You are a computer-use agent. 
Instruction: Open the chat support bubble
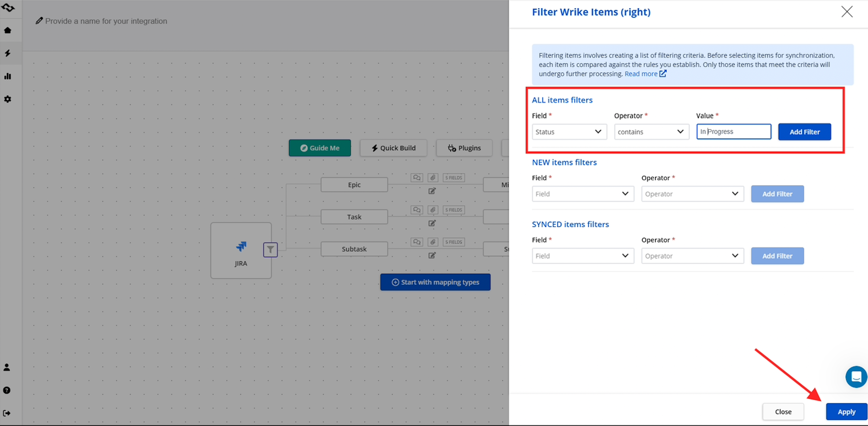856,377
